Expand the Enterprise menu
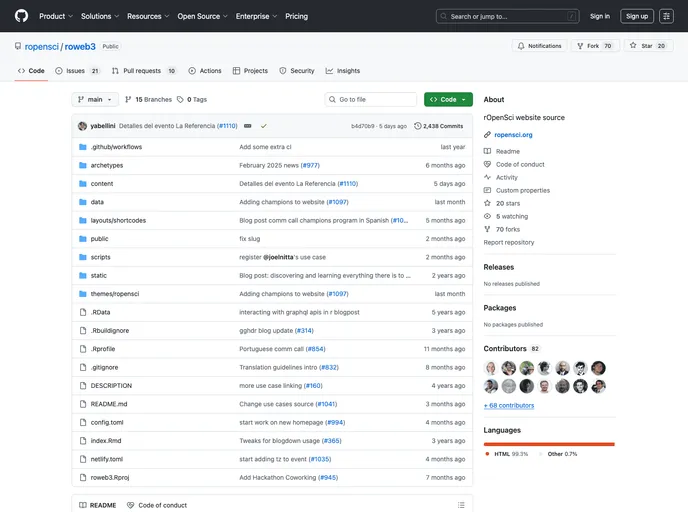Image resolution: width=688 pixels, height=512 pixels. pyautogui.click(x=256, y=16)
